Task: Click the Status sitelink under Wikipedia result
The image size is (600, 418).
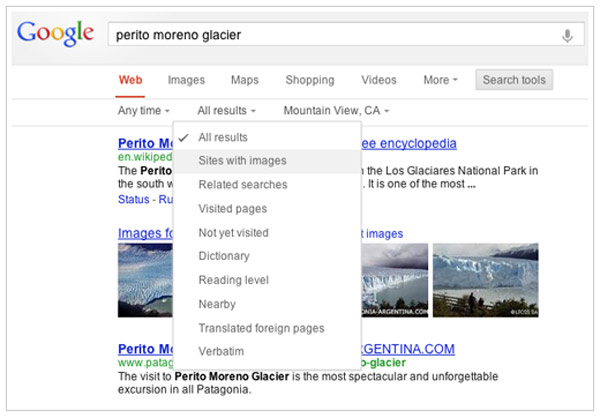Action: coord(134,199)
